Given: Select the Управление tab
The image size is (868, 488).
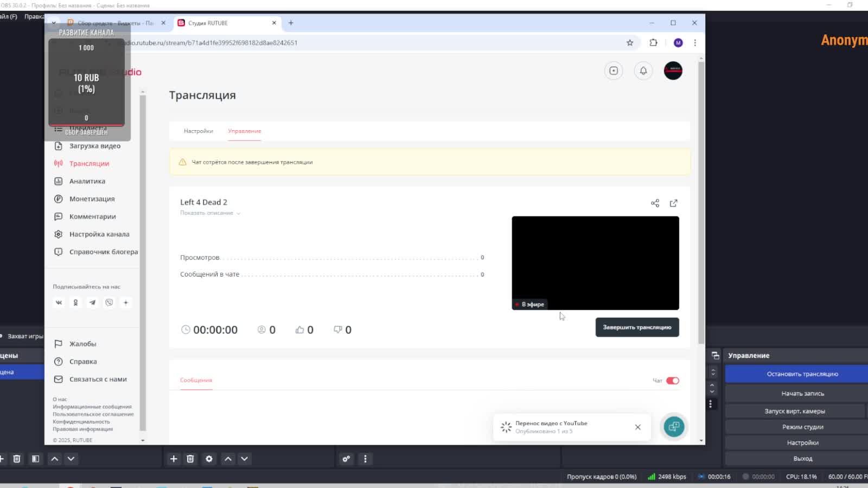Looking at the screenshot, I should (x=245, y=131).
